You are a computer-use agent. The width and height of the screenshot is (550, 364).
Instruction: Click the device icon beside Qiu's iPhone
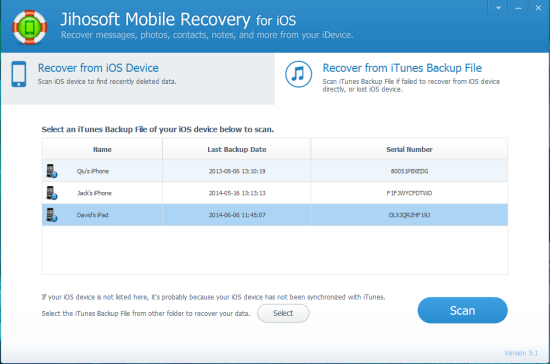pyautogui.click(x=52, y=171)
